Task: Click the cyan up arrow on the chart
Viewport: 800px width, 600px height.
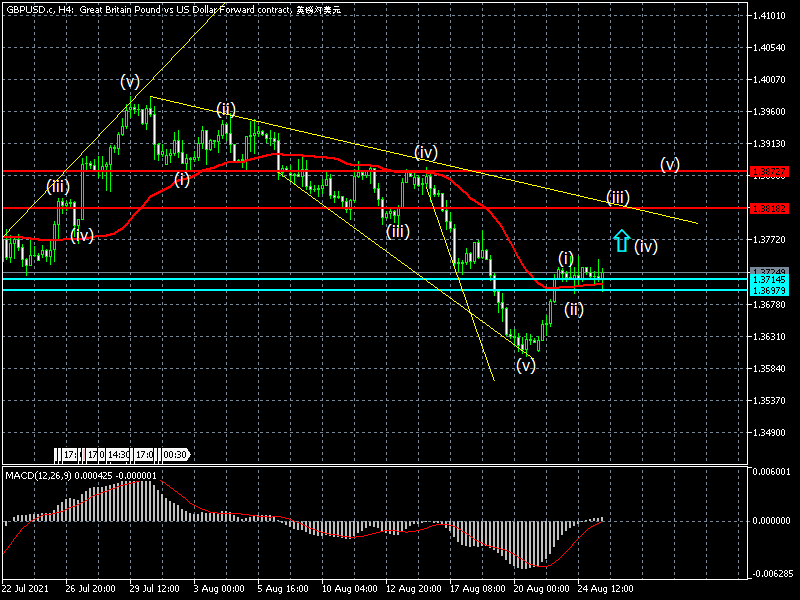Action: tap(621, 241)
